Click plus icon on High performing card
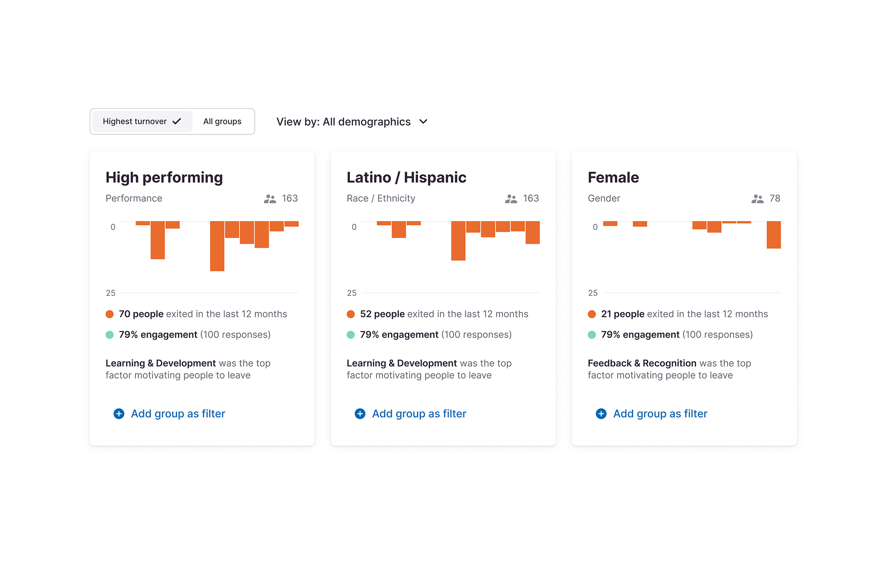This screenshot has width=888, height=588. point(119,414)
